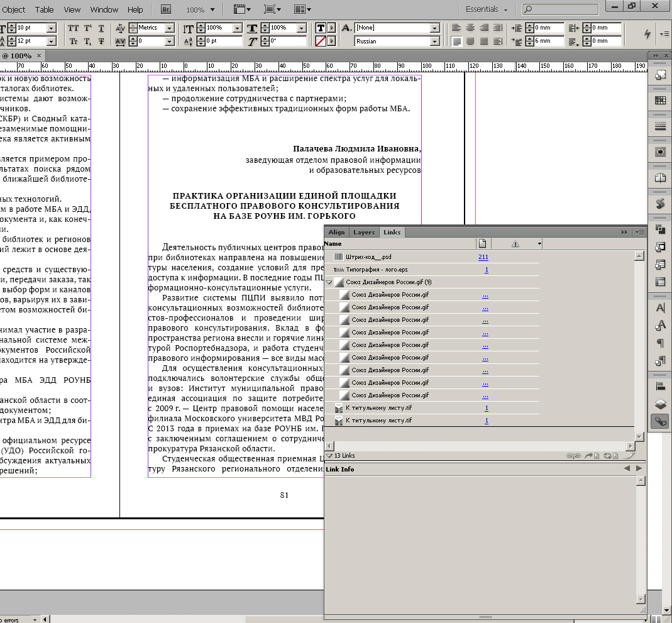
Task: Open Stroke panel icon in dock
Action: tap(661, 126)
